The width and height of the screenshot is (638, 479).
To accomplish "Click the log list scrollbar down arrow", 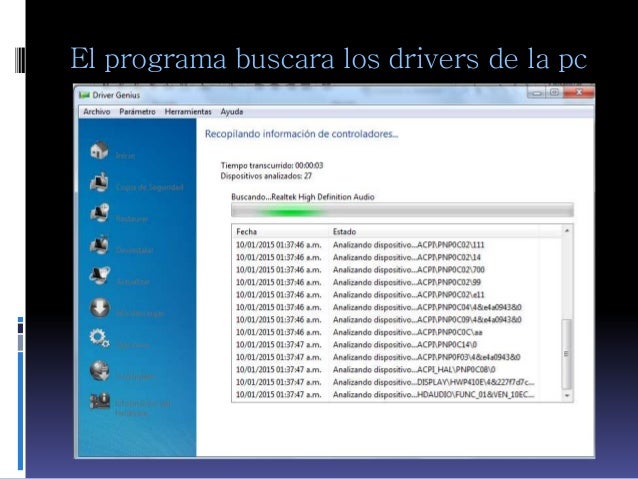I will click(x=567, y=395).
